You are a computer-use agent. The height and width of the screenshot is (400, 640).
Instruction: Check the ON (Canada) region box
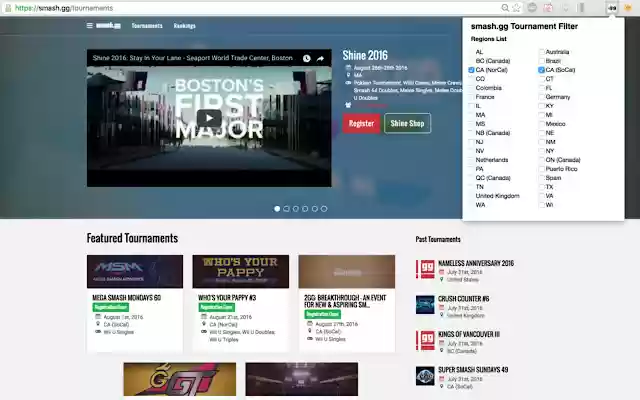coord(541,160)
